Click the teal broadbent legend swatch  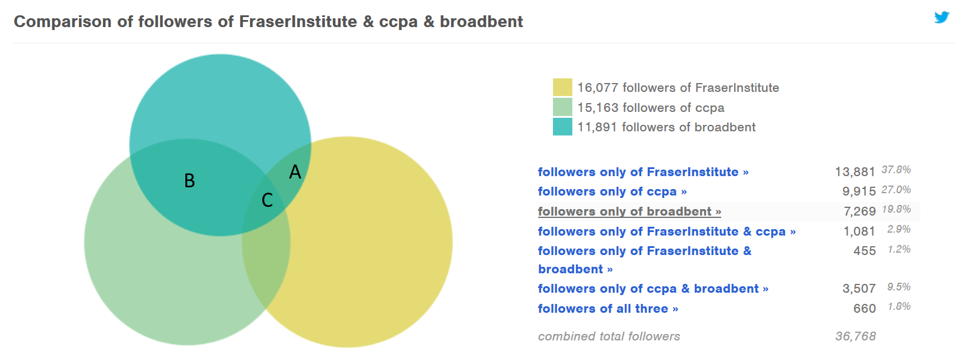(x=562, y=127)
